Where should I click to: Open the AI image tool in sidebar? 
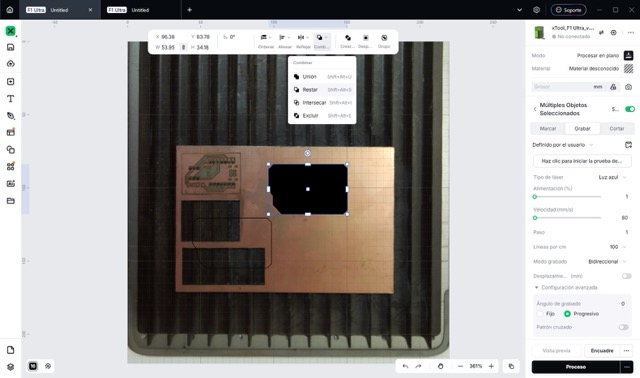[11, 184]
